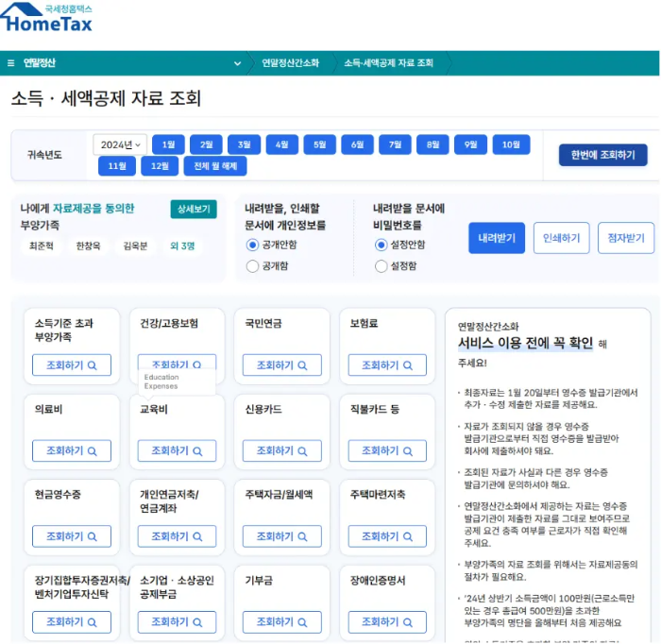
Task: Expand the 연말정산 menu chevron
Action: (x=237, y=63)
